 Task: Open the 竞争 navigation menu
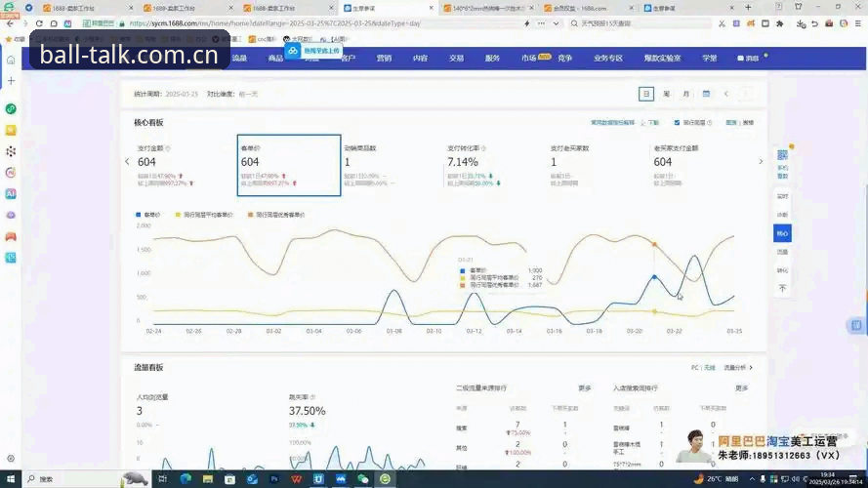[564, 59]
